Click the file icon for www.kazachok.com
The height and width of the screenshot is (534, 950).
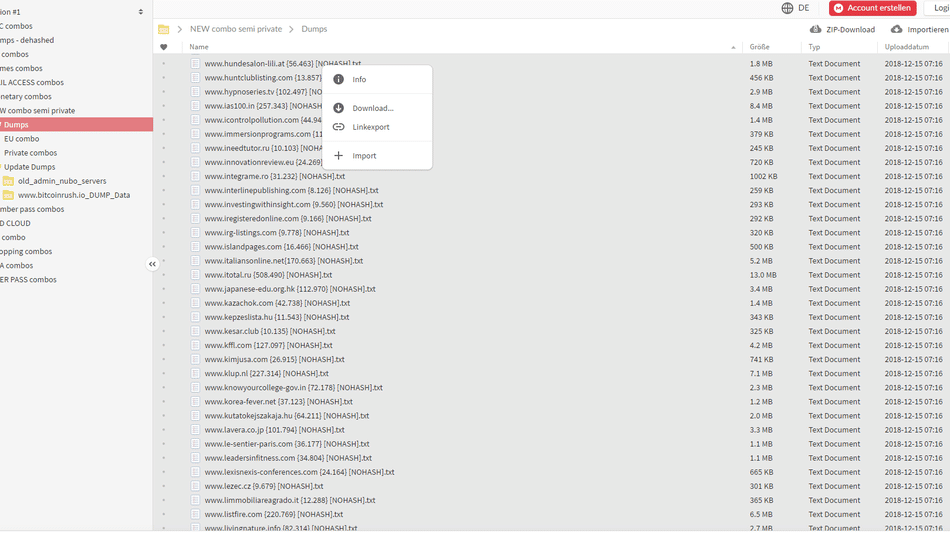195,303
